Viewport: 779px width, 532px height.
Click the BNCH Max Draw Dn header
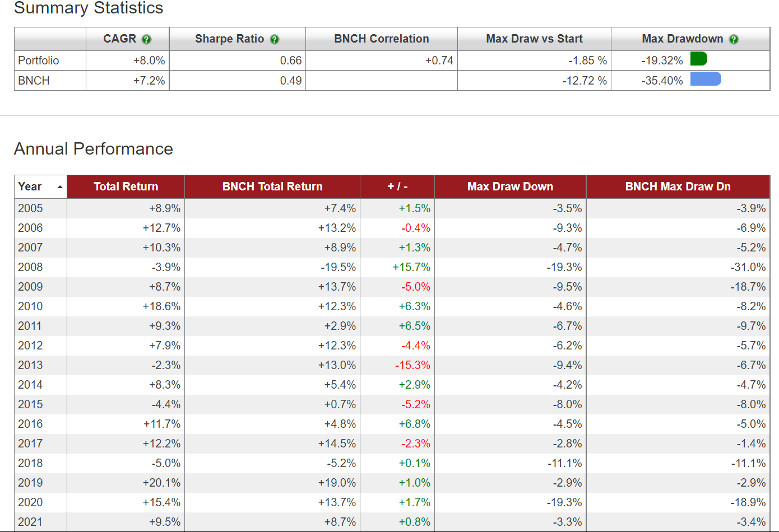[678, 186]
